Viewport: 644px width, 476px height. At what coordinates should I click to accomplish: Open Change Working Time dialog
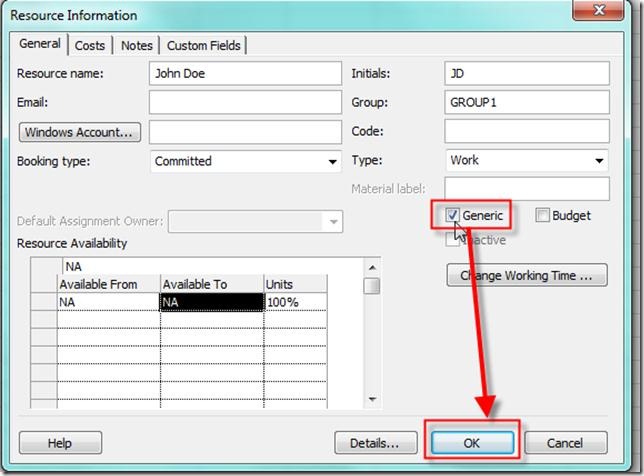(x=526, y=275)
